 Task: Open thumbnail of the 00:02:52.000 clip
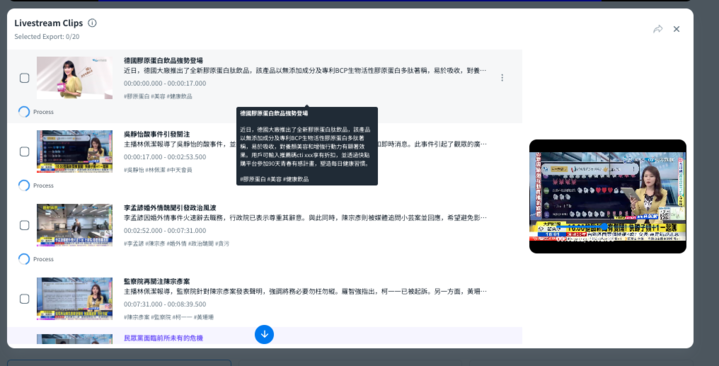(x=75, y=225)
